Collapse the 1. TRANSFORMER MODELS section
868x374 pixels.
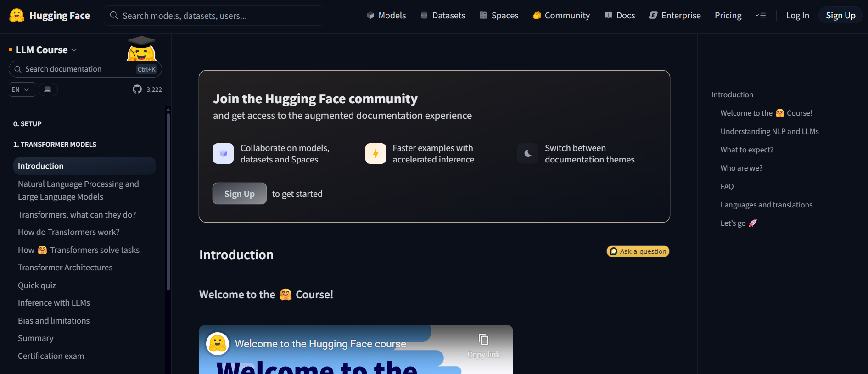[55, 145]
